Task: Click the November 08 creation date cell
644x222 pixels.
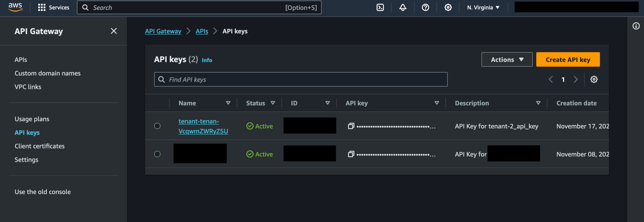Action: [x=582, y=154]
